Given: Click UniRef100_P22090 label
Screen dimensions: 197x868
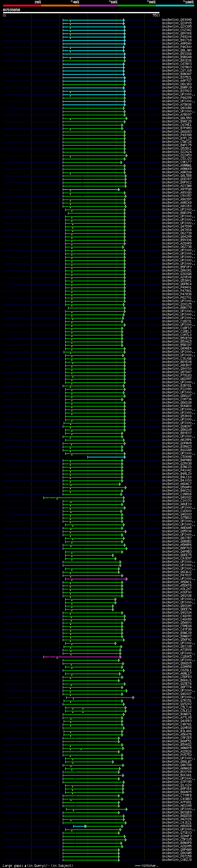Looking at the screenshot, I should (x=177, y=389).
